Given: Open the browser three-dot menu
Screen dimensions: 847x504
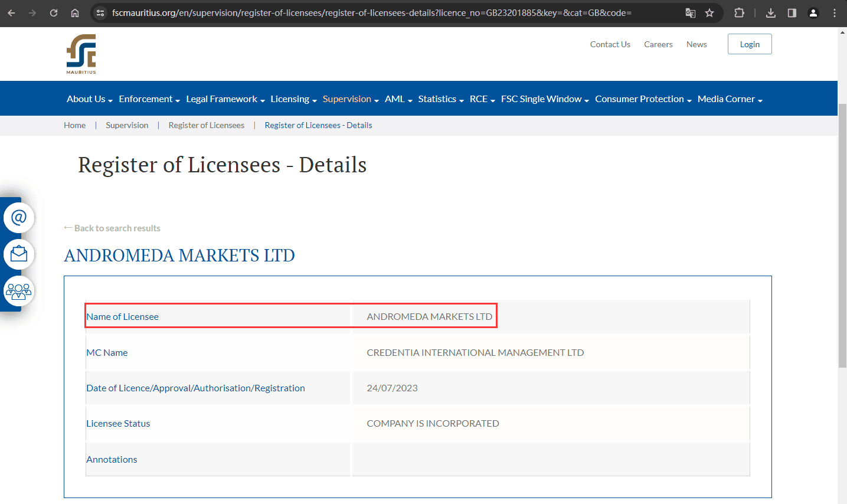Looking at the screenshot, I should [835, 12].
